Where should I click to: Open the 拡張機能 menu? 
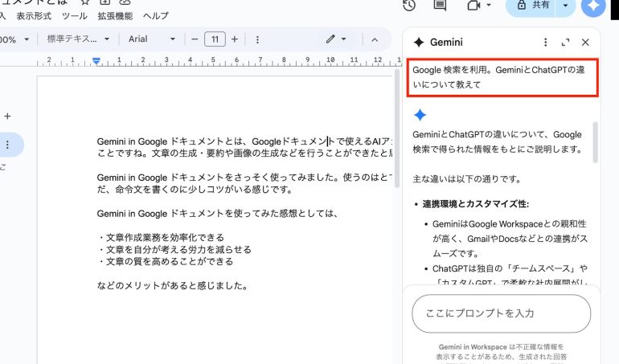click(x=115, y=16)
